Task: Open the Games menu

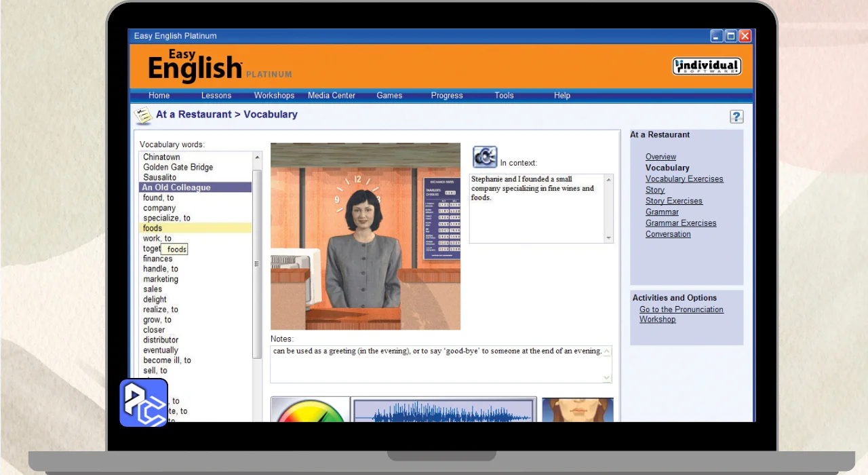Action: [x=389, y=96]
